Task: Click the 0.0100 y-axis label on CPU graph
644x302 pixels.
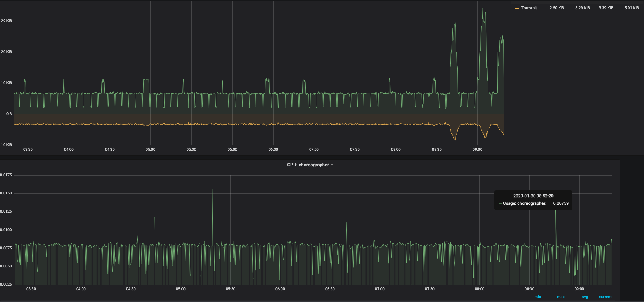Action: [6, 230]
